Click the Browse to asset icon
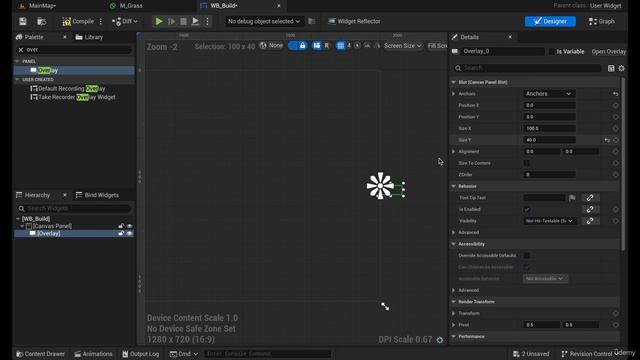This screenshot has width=640, height=360. point(41,21)
